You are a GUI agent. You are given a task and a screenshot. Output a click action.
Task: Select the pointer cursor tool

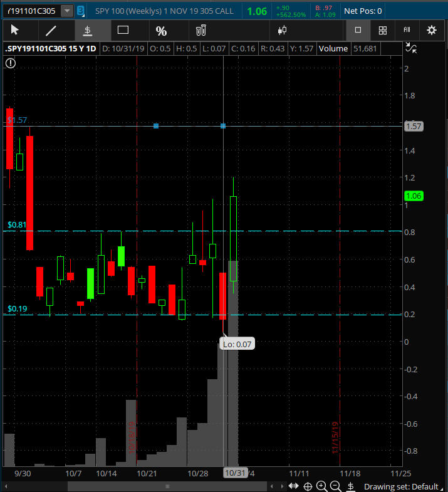tap(15, 30)
